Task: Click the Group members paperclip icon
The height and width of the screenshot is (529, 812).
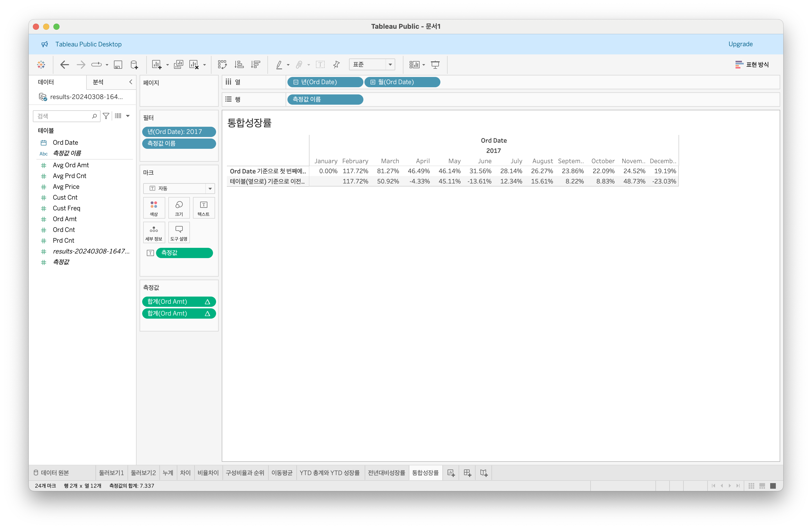Action: 299,64
